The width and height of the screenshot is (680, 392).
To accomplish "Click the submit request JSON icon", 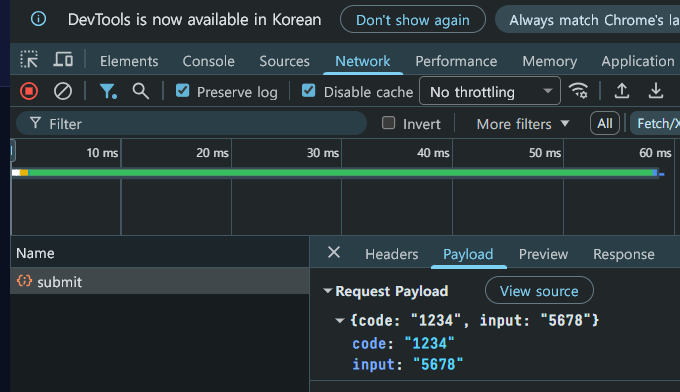I will (24, 281).
